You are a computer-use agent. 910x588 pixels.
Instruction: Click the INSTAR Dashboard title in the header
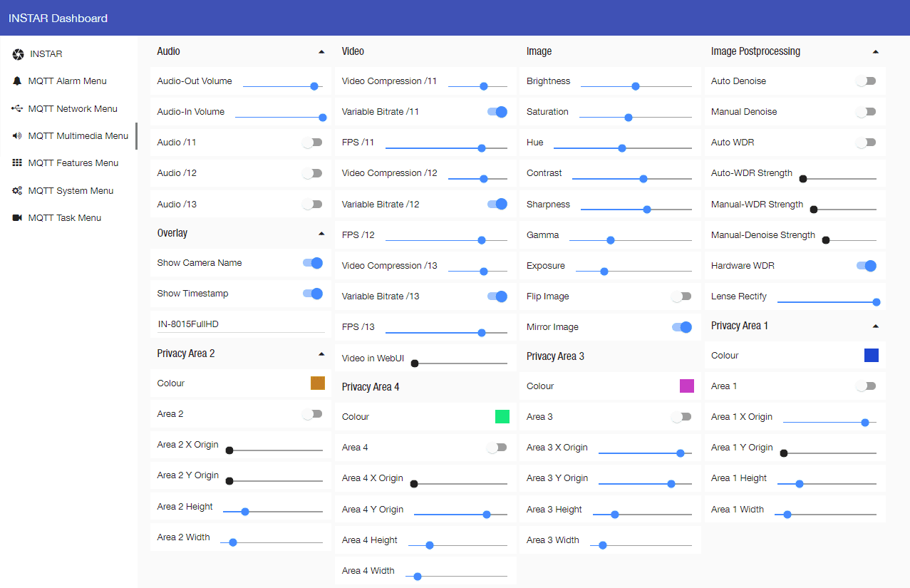tap(57, 18)
